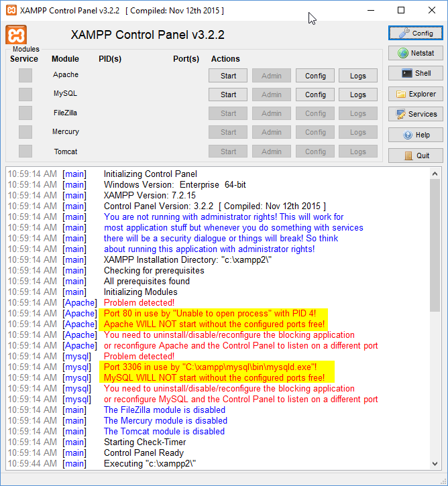
Task: Toggle the FileZilla service checkbox
Action: [x=25, y=113]
